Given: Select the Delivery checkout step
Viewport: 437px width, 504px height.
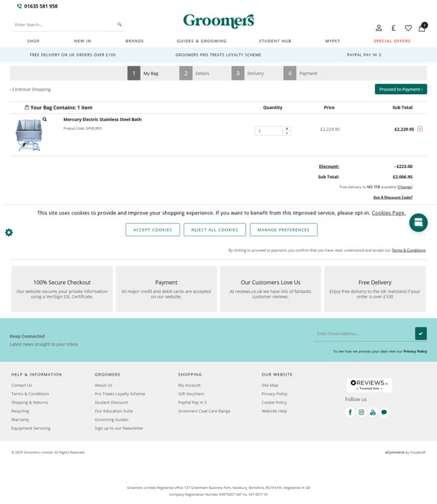Looking at the screenshot, I should (248, 73).
